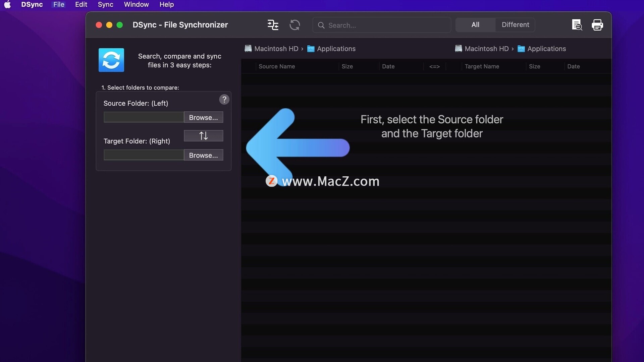This screenshot has width=644, height=362.
Task: Click left Applications folder icon
Action: 311,49
